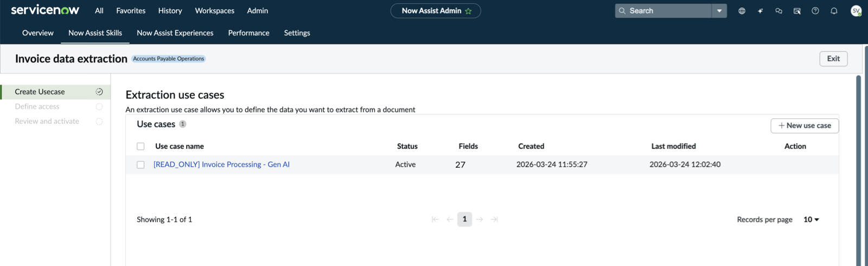Switch to Now Assist Experiences tab
Screen dimensions: 868x266
tap(175, 33)
